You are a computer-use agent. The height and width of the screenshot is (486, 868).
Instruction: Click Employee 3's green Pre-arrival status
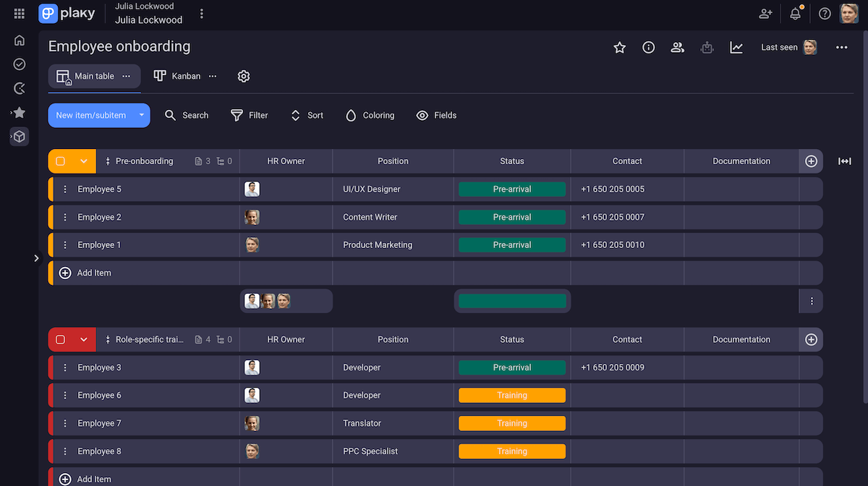[512, 367]
